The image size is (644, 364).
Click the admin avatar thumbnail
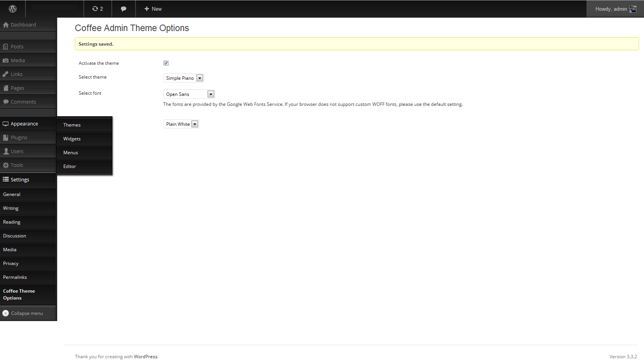tap(633, 9)
